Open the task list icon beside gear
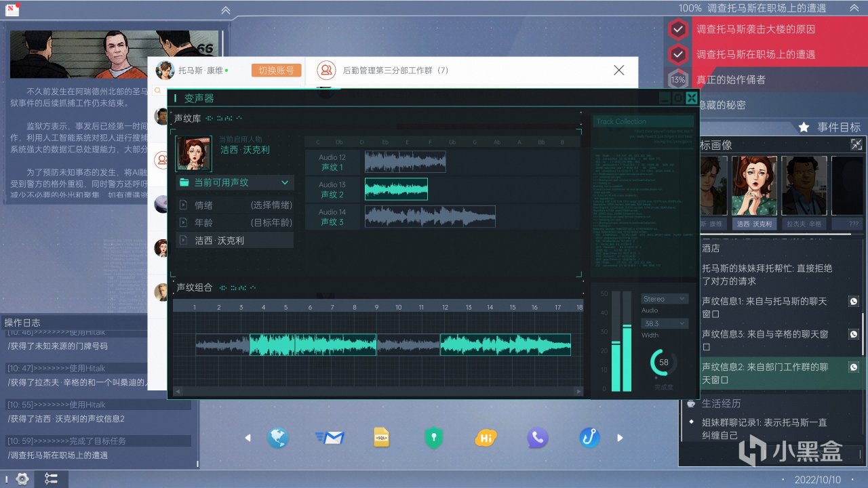The height and width of the screenshot is (488, 868). click(x=52, y=479)
